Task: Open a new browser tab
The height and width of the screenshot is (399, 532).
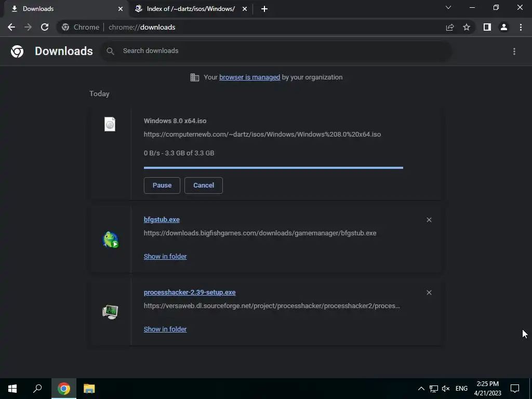Action: click(x=264, y=9)
